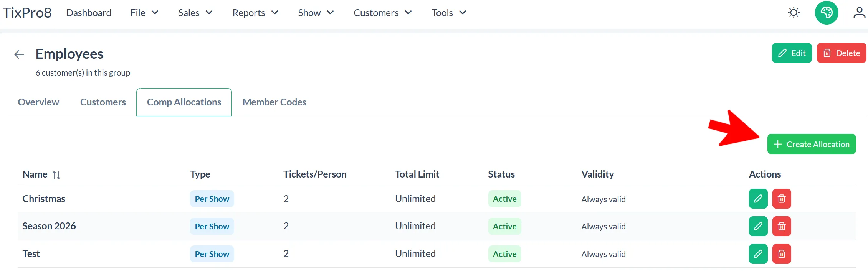
Task: Click the '6 customer(s) in this group' text
Action: [x=83, y=73]
